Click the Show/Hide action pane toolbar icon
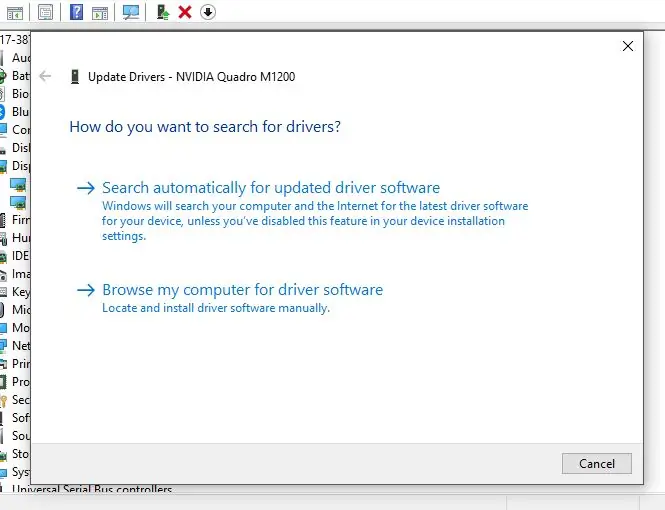Image resolution: width=665 pixels, height=510 pixels. [100, 12]
